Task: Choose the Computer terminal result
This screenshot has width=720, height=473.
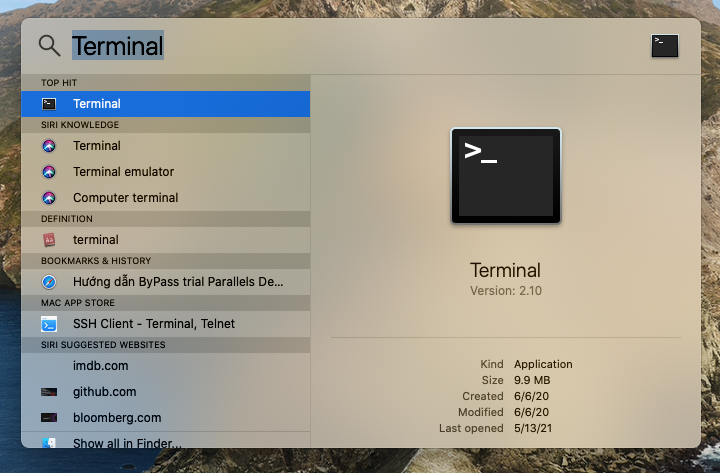Action: (126, 198)
